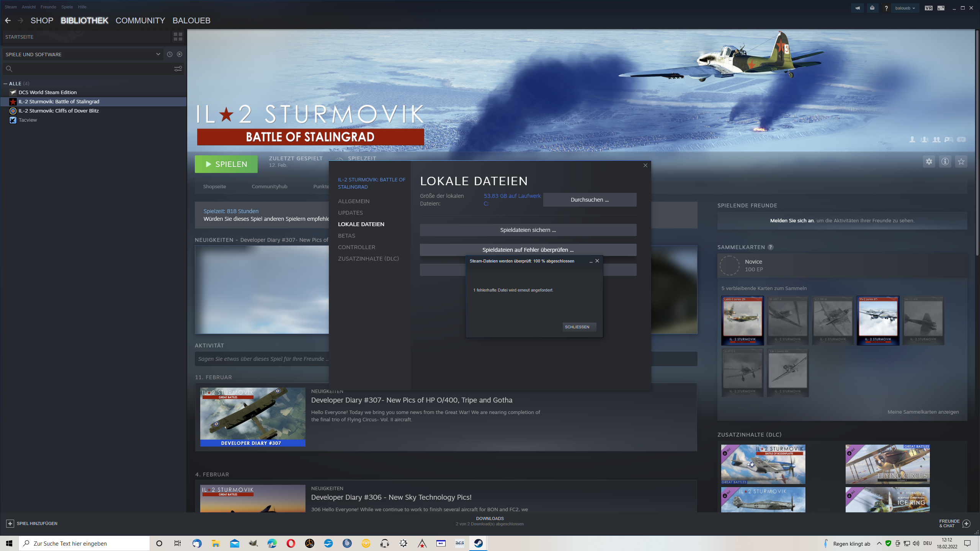Collapse the ALLE games category

(x=5, y=83)
